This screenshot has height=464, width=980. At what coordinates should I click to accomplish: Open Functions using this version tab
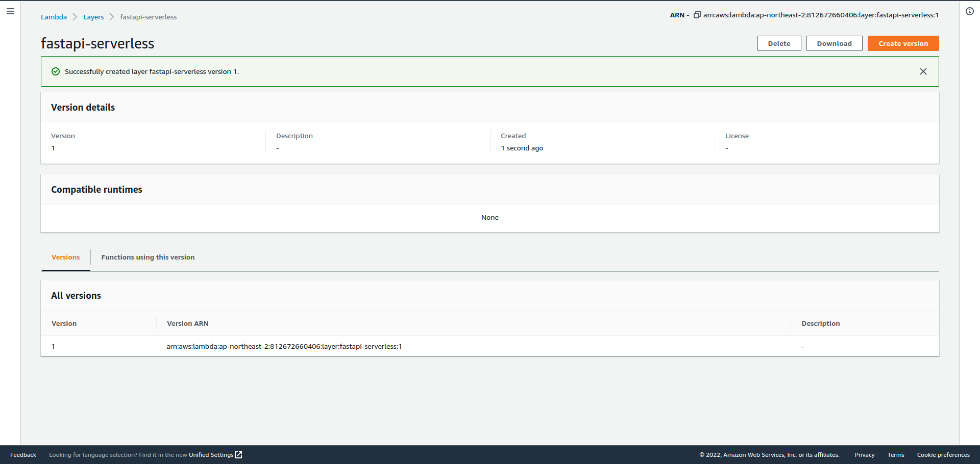(x=148, y=257)
